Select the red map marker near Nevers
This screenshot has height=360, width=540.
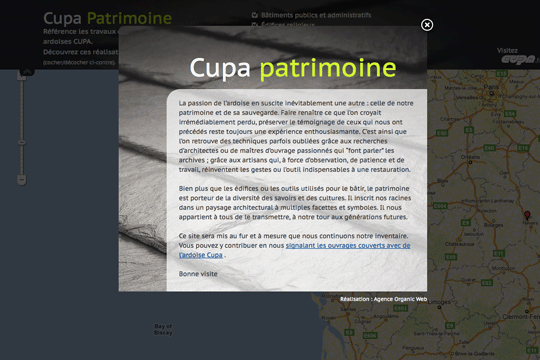[x=527, y=215]
